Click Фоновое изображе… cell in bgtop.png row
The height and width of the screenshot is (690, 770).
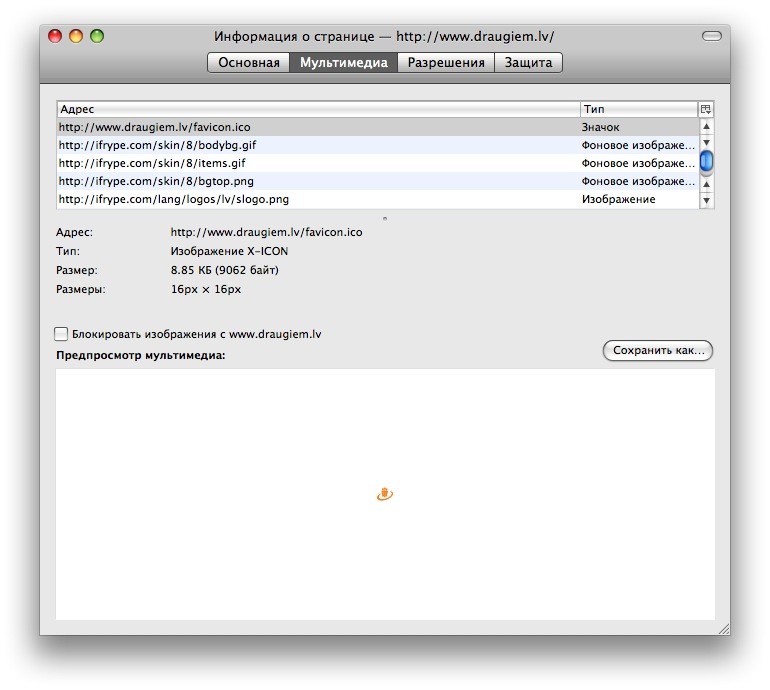coord(638,181)
